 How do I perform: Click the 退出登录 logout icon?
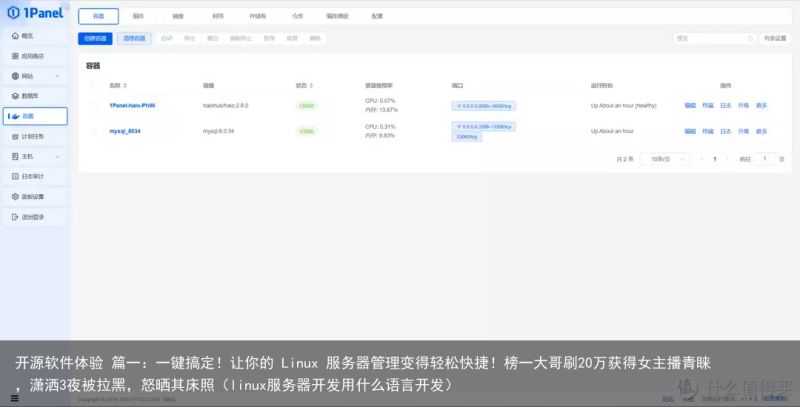point(15,217)
